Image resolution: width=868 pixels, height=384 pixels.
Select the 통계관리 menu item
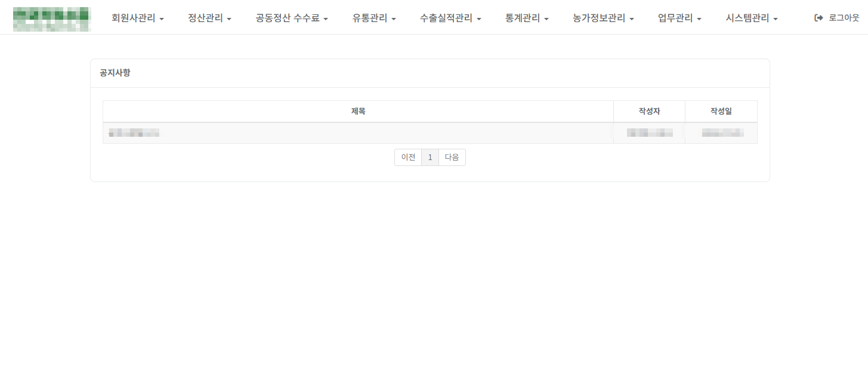(x=527, y=19)
